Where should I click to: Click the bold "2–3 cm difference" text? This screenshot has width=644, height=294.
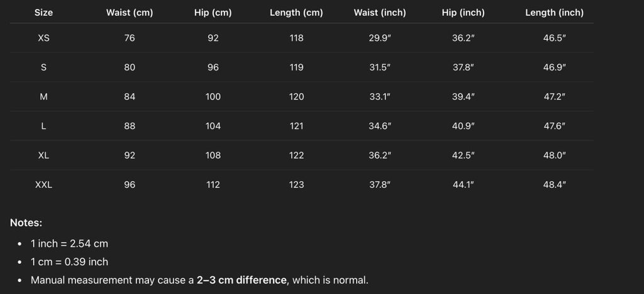[x=242, y=280]
